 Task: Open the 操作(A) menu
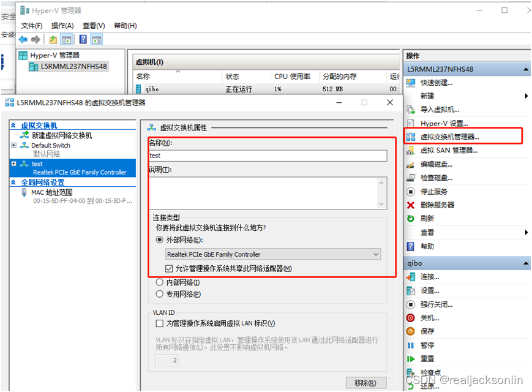click(x=62, y=26)
